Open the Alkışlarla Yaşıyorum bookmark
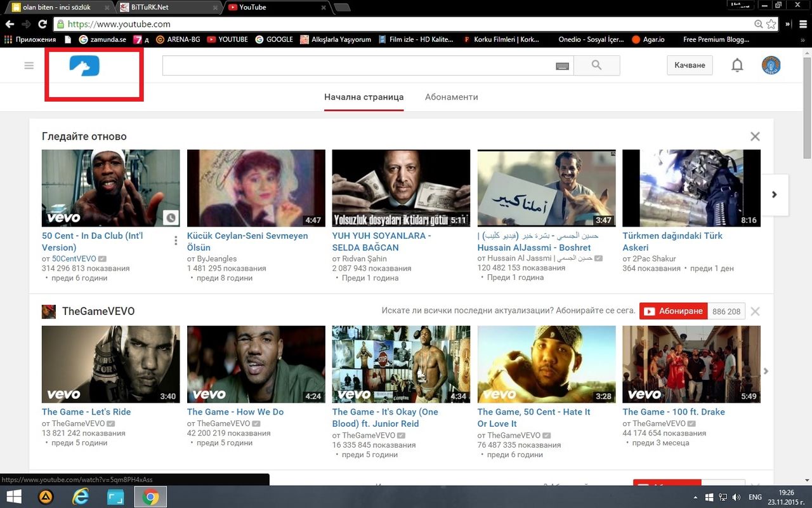The image size is (812, 508). [336, 39]
